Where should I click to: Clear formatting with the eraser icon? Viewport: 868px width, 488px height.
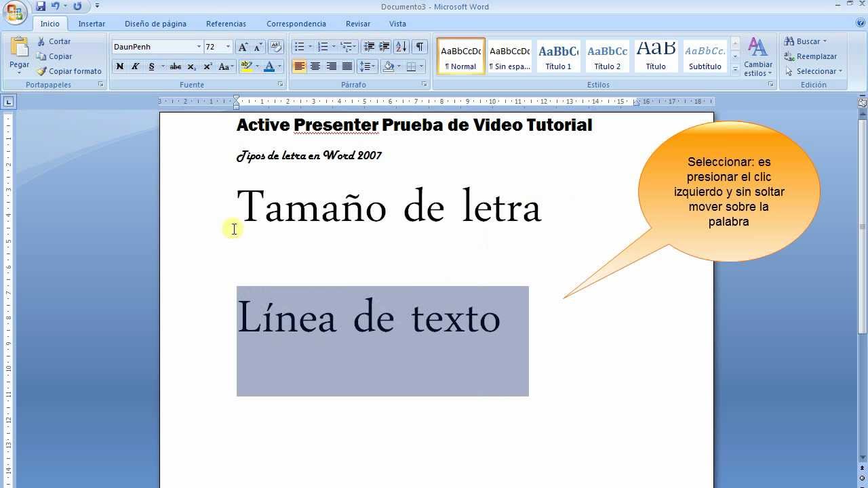pyautogui.click(x=275, y=47)
